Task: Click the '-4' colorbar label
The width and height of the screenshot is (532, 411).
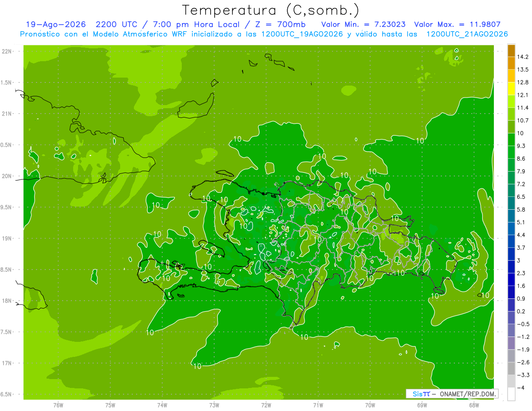Action: tap(520, 388)
